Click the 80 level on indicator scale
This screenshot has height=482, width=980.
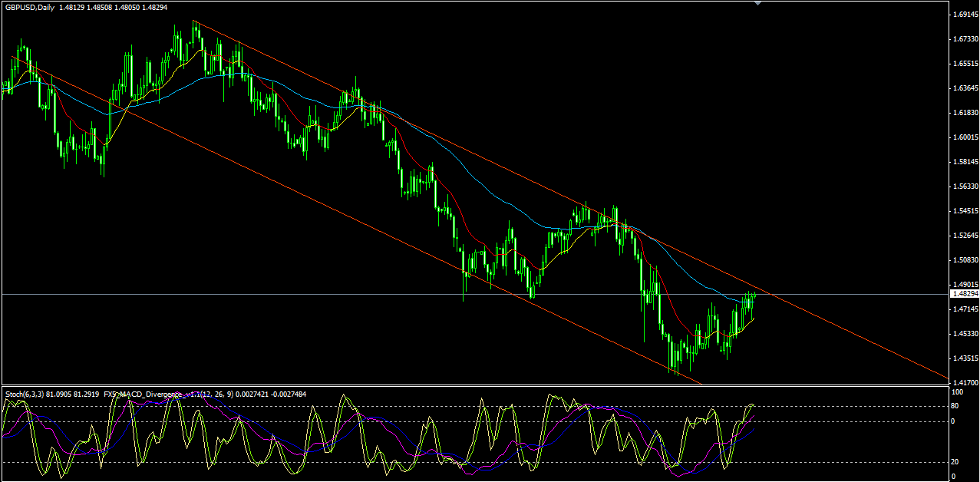click(955, 406)
